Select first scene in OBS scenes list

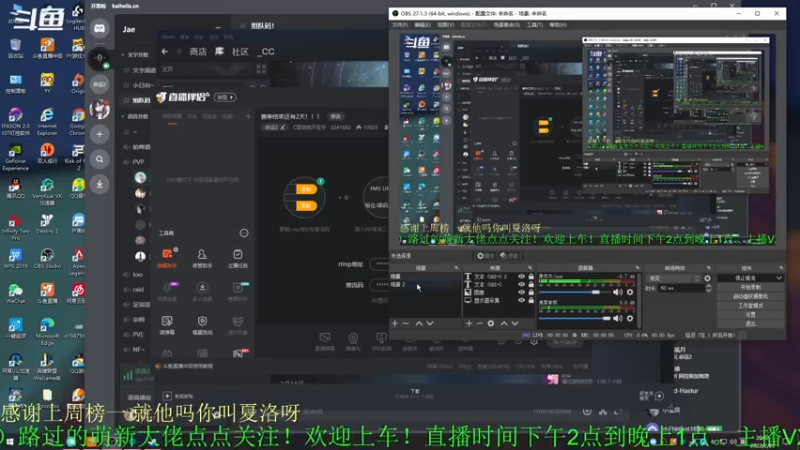click(424, 276)
